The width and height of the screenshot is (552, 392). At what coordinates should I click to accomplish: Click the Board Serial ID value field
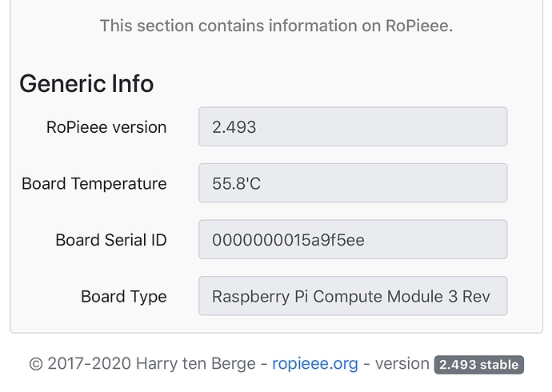(x=353, y=240)
